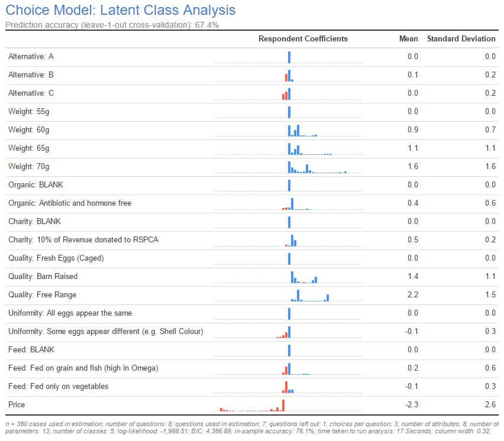Click the prediction accuracy subtitle text
Image resolution: width=504 pixels, height=441 pixels.
point(104,25)
